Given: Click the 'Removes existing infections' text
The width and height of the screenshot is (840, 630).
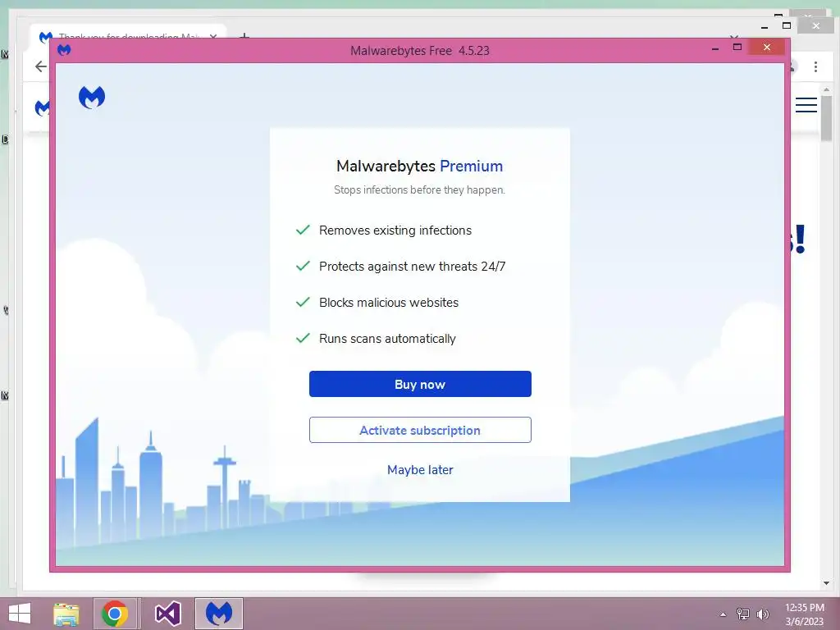Looking at the screenshot, I should coord(395,231).
